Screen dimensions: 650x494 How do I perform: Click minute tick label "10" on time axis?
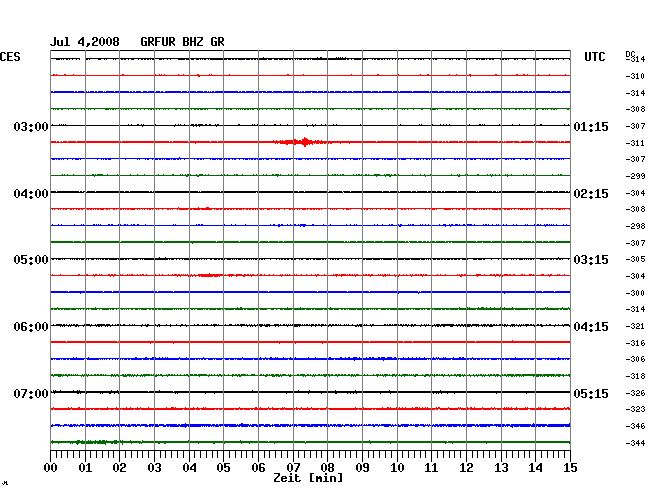pyautogui.click(x=397, y=467)
